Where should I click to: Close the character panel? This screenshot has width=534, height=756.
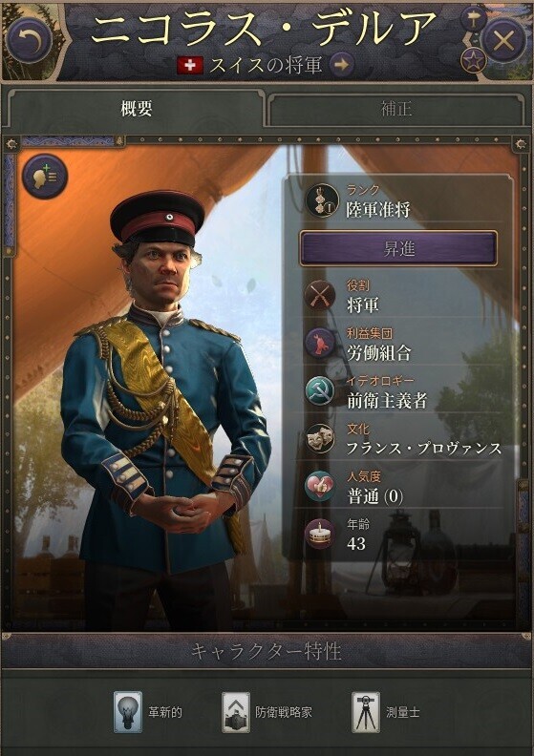504,40
